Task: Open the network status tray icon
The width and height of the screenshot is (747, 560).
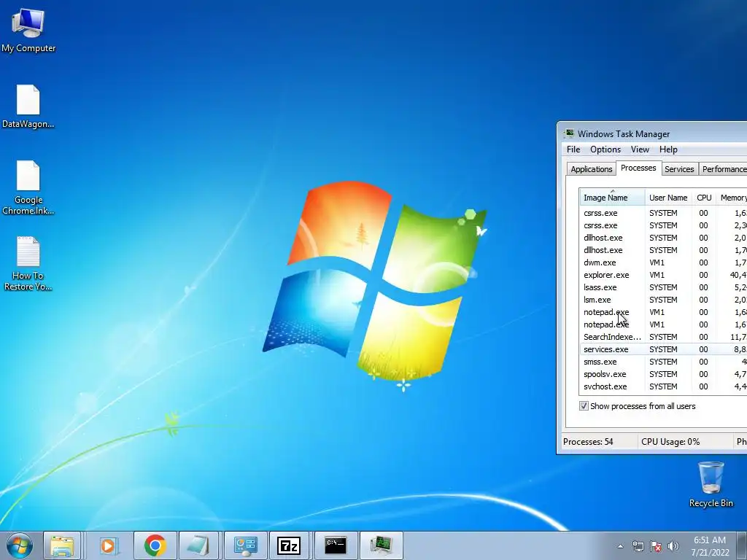Action: pos(638,546)
